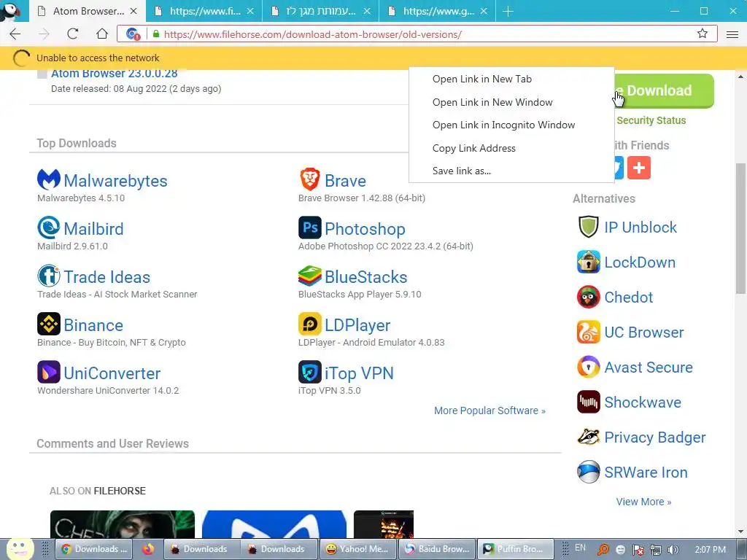Click the Start button smiley icon
Screen dimensions: 747x560
pyautogui.click(x=20, y=548)
